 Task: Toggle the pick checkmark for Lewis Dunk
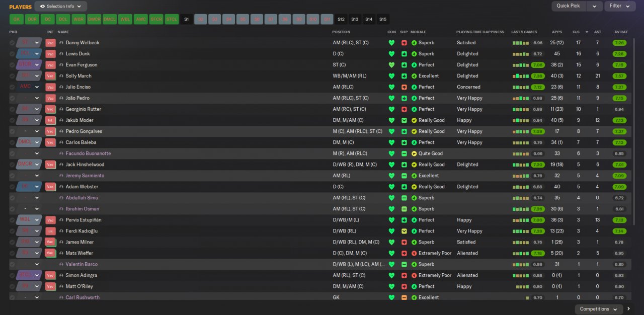click(x=12, y=54)
